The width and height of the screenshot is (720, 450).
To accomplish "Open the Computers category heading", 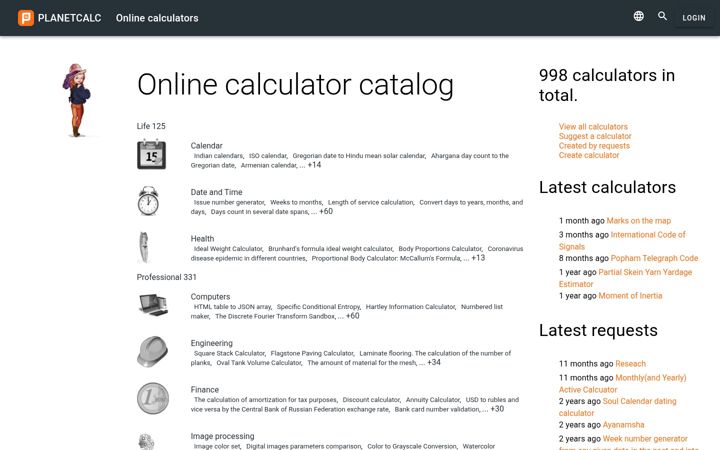I will (210, 297).
